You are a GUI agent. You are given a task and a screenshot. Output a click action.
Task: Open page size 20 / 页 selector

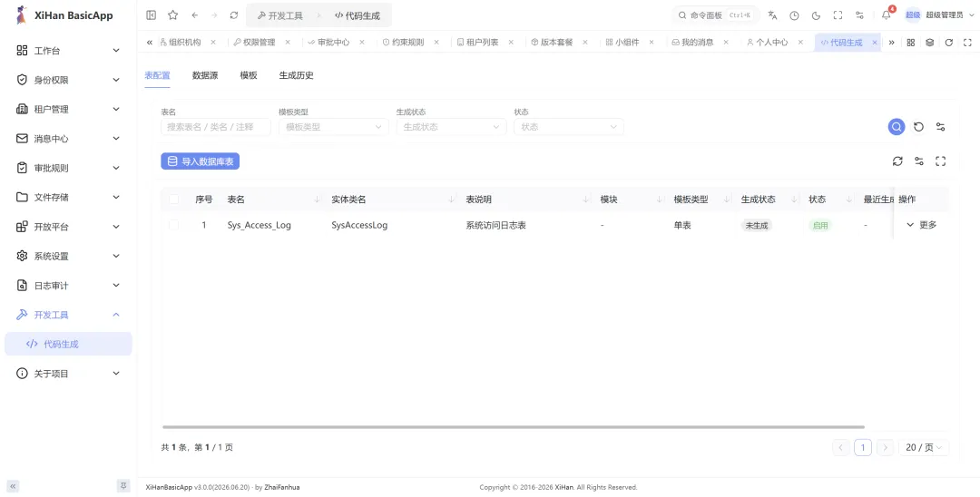[924, 447]
